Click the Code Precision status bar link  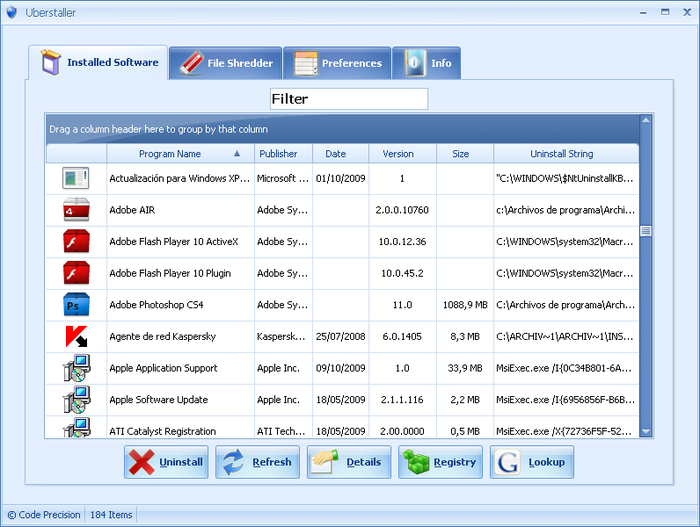[44, 514]
